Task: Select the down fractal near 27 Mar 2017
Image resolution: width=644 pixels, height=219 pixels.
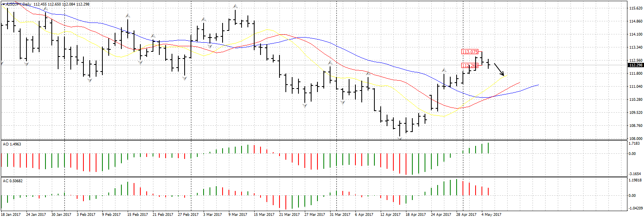Action: 305,106
